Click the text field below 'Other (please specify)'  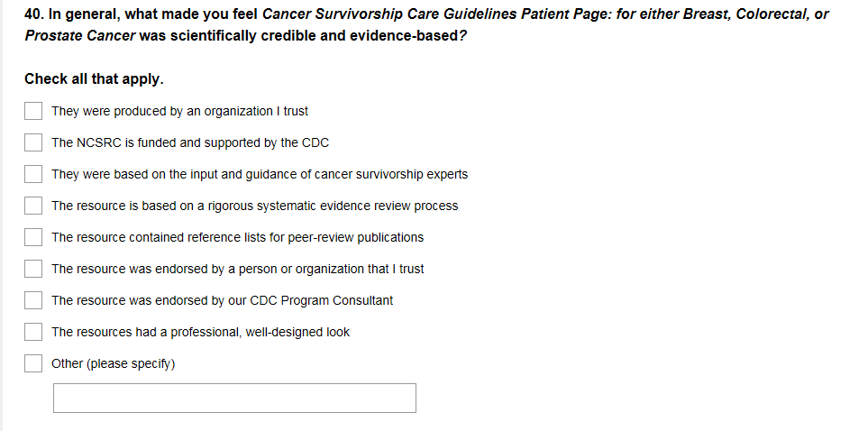point(234,398)
